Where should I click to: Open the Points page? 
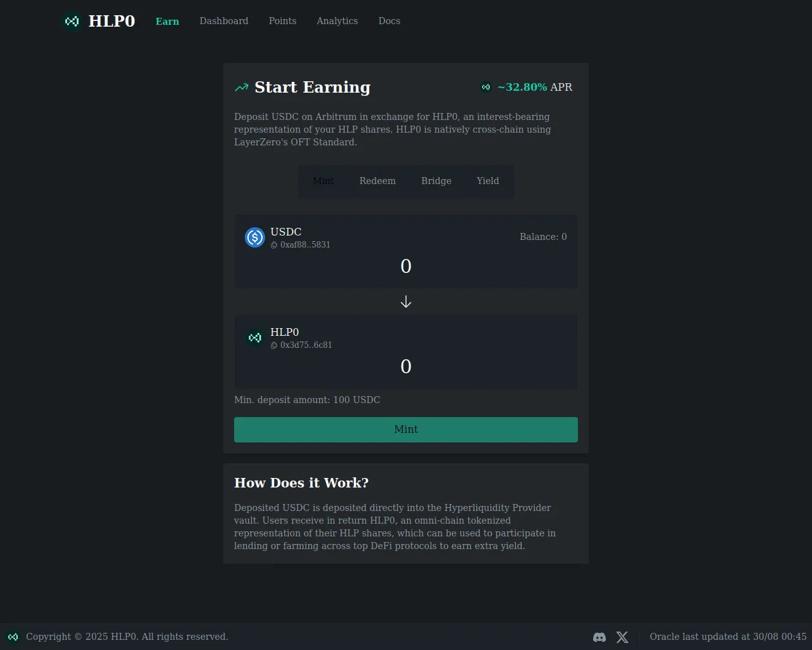(x=282, y=21)
